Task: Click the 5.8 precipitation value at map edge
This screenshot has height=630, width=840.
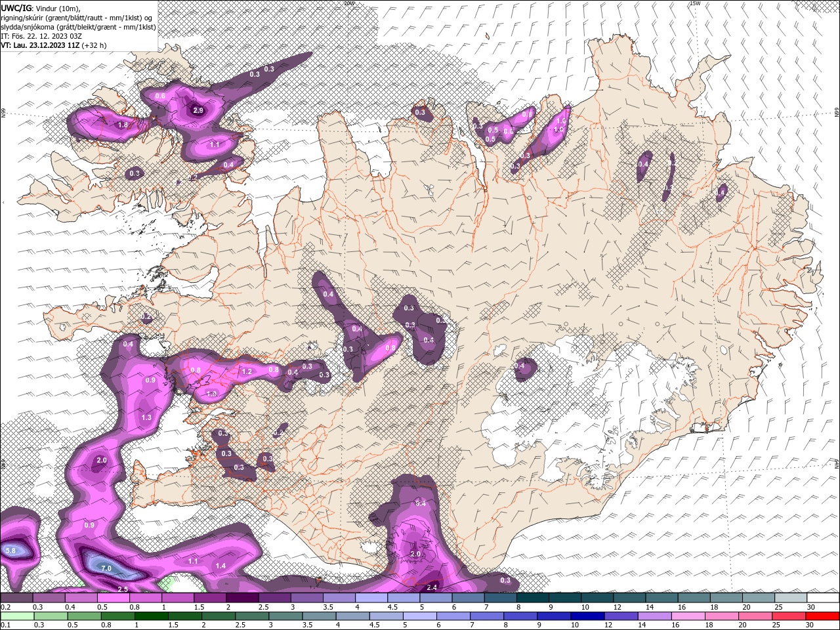Action: click(10, 551)
